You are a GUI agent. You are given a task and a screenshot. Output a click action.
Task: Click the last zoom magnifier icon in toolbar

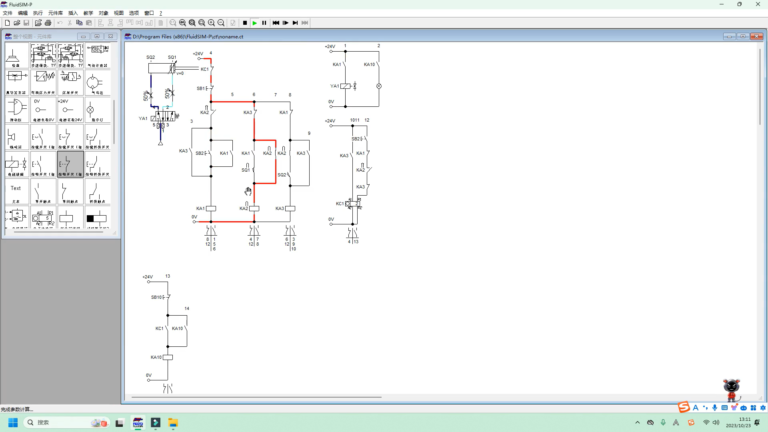(x=221, y=23)
